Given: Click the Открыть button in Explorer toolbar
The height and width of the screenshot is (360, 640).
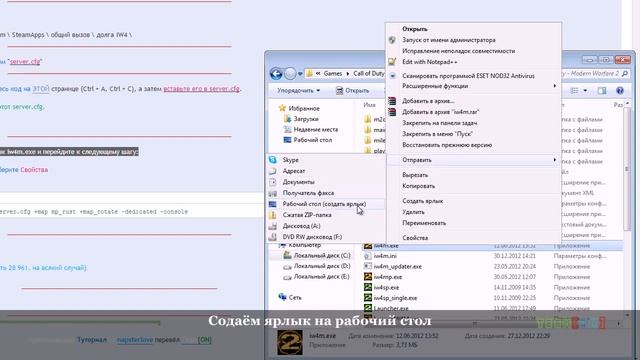Looking at the screenshot, I should click(x=353, y=91).
